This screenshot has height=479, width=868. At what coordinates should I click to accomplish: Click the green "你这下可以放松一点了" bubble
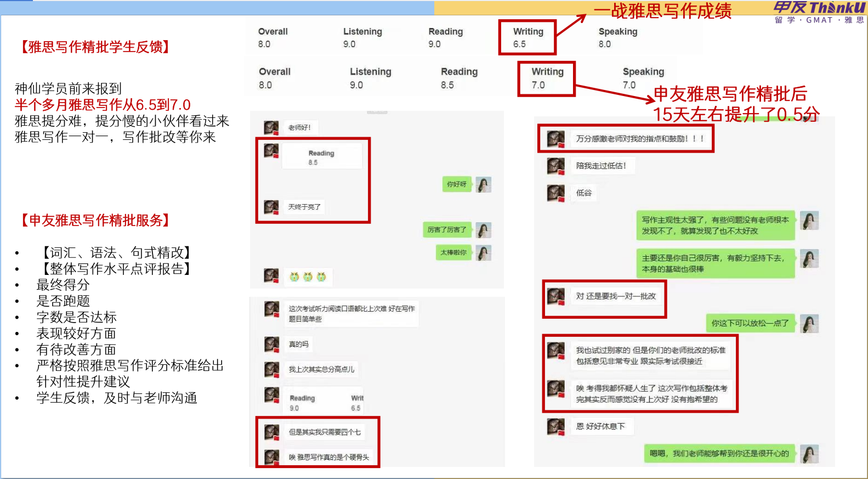click(x=750, y=323)
